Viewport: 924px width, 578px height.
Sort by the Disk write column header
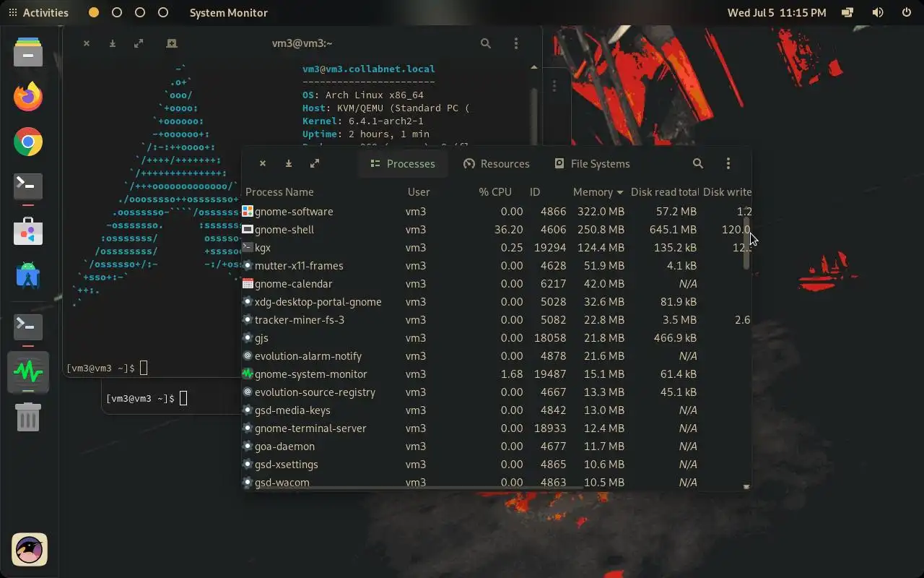[727, 191]
